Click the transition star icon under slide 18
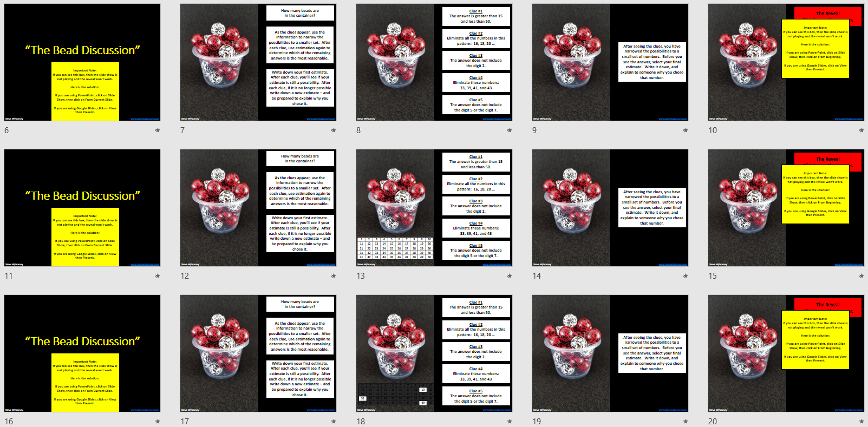The image size is (868, 427). tap(510, 422)
